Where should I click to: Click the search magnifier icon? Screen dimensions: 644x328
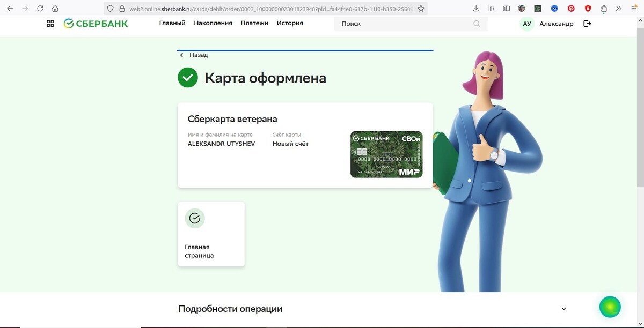(477, 24)
